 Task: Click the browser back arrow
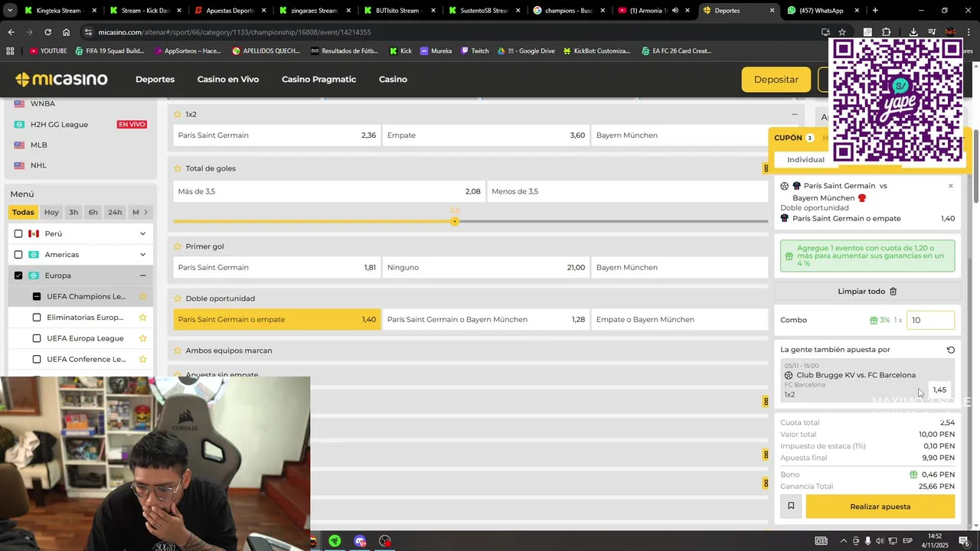click(x=11, y=32)
